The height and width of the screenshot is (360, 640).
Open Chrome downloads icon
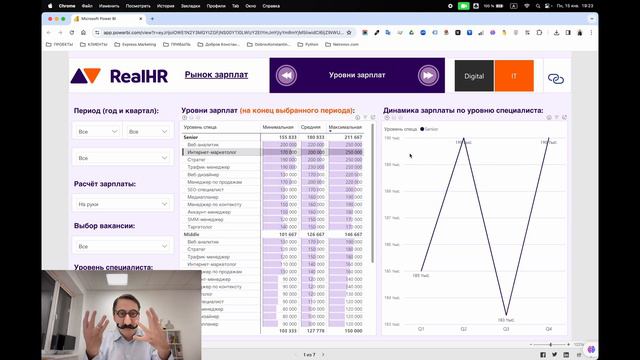point(556,33)
